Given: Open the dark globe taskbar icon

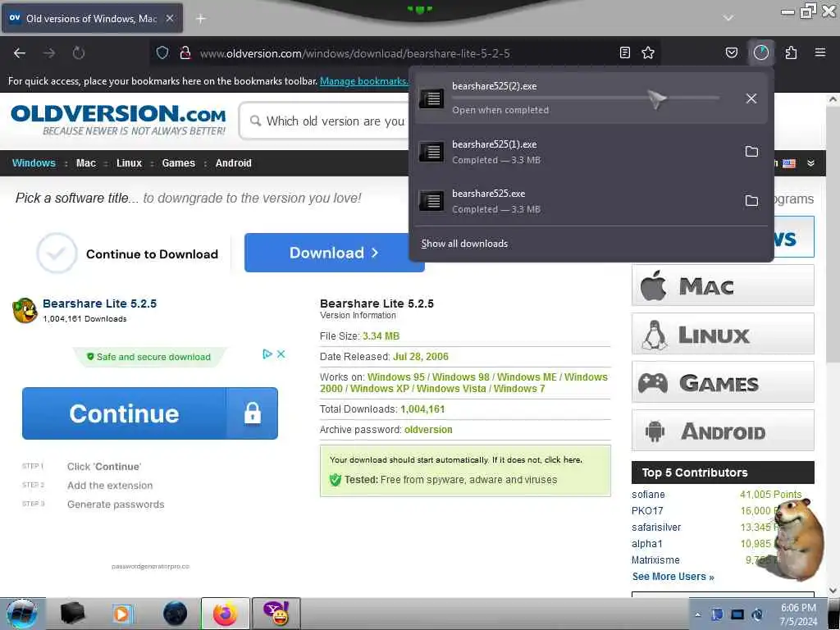Looking at the screenshot, I should click(176, 614).
